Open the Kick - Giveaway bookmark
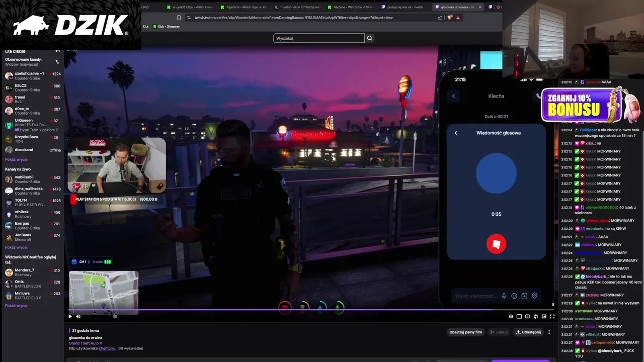Screen dimensions: 644x362 [166, 27]
